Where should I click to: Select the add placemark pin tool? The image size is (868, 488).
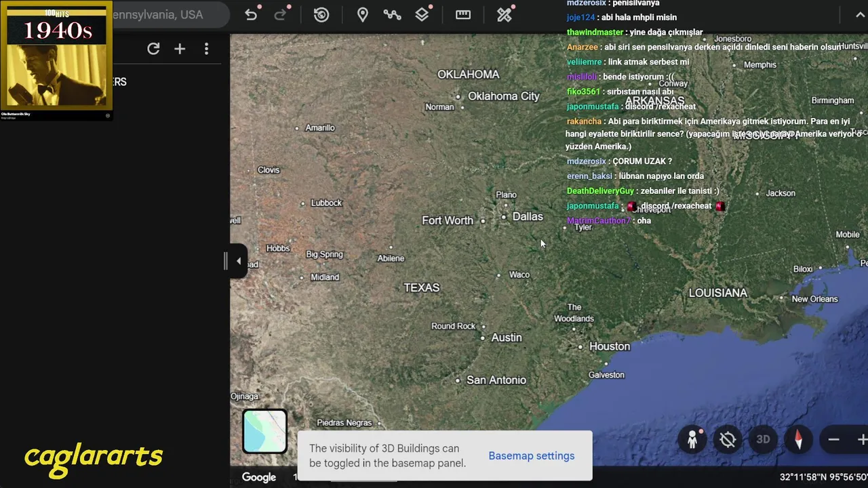tap(363, 15)
